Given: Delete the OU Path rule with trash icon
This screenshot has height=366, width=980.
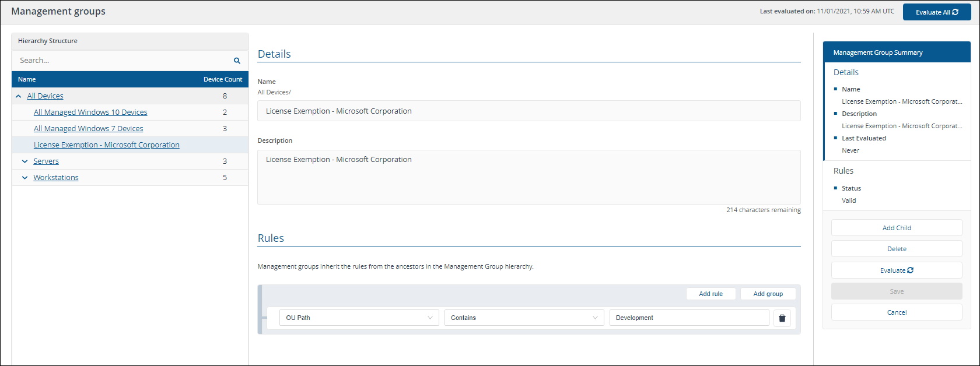Looking at the screenshot, I should 782,318.
